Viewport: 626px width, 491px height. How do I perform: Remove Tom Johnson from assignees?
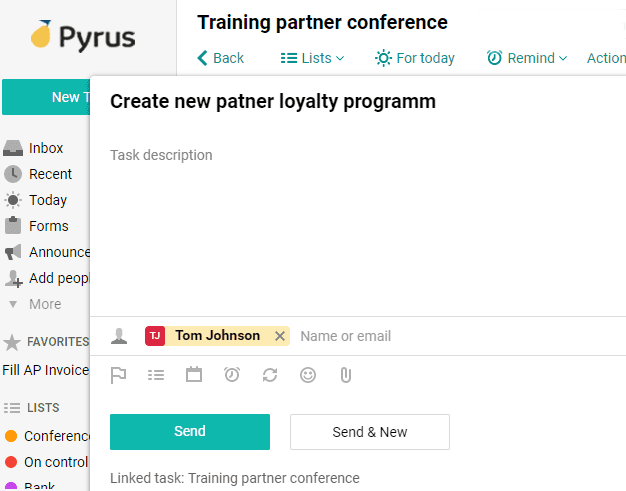click(280, 336)
